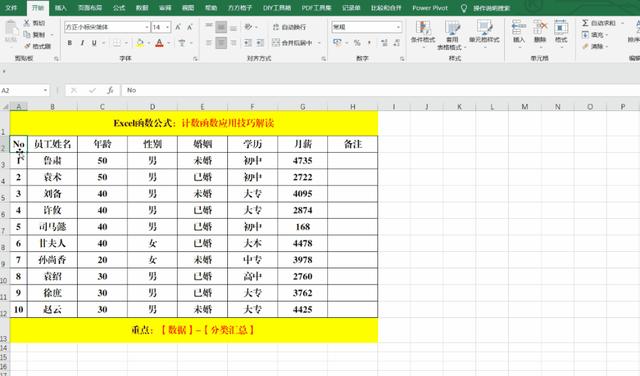Open the font size 14 dropdown
Image resolution: width=640 pixels, height=376 pixels.
point(167,27)
